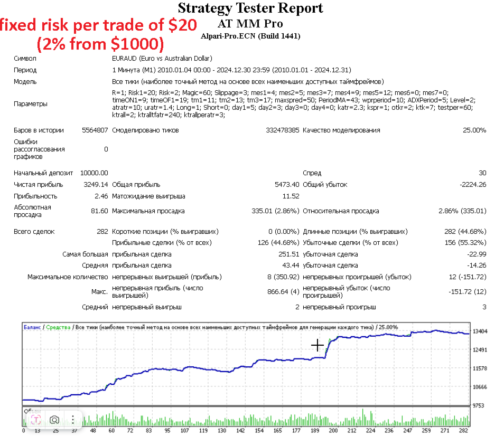
Task: Select the 'Прибыльность' label
Action: tap(35, 196)
